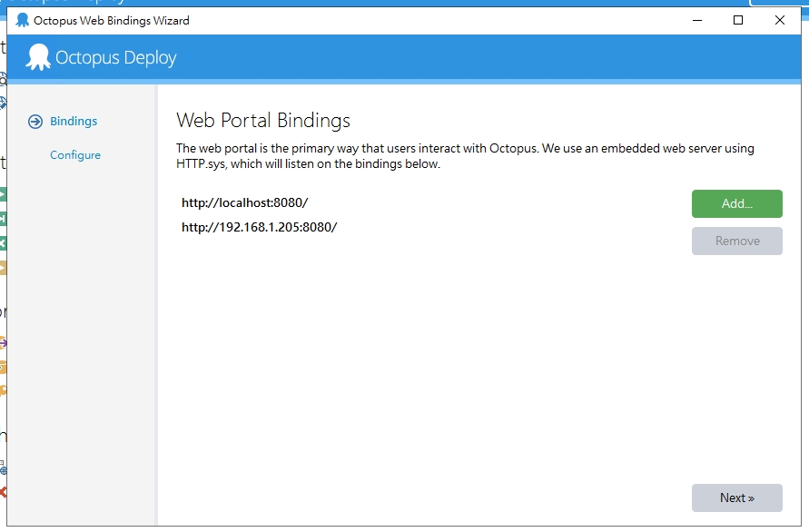Click the Web Portal Bindings heading

click(263, 120)
